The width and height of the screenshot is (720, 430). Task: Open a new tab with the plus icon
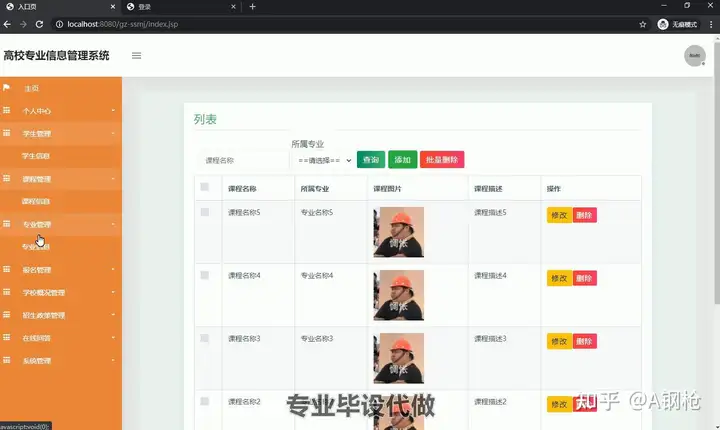pos(253,6)
